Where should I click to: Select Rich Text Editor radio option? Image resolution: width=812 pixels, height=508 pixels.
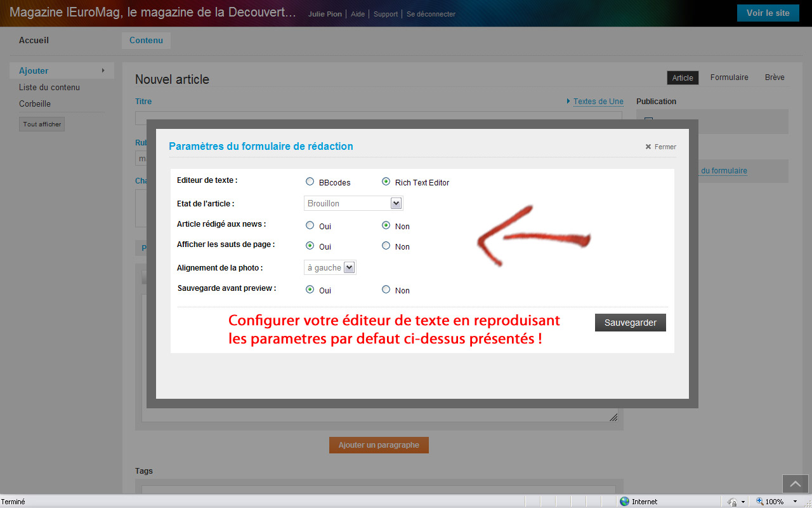tap(386, 182)
